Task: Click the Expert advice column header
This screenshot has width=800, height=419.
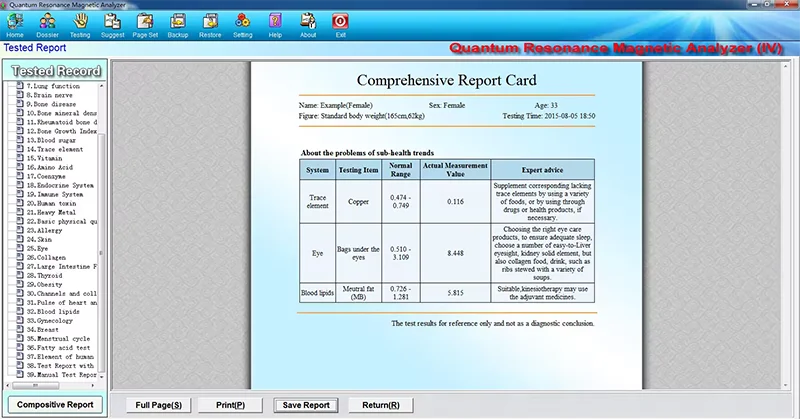Action: point(542,170)
